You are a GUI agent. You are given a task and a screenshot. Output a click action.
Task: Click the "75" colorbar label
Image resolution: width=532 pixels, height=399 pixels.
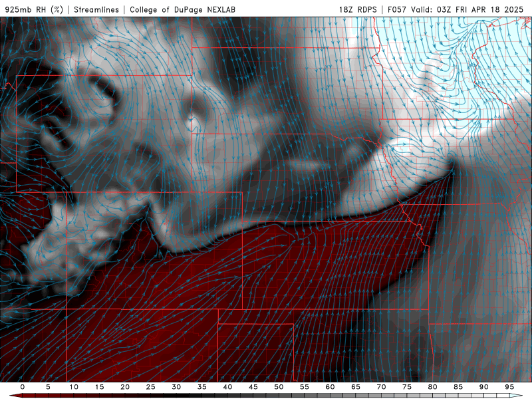click(407, 387)
